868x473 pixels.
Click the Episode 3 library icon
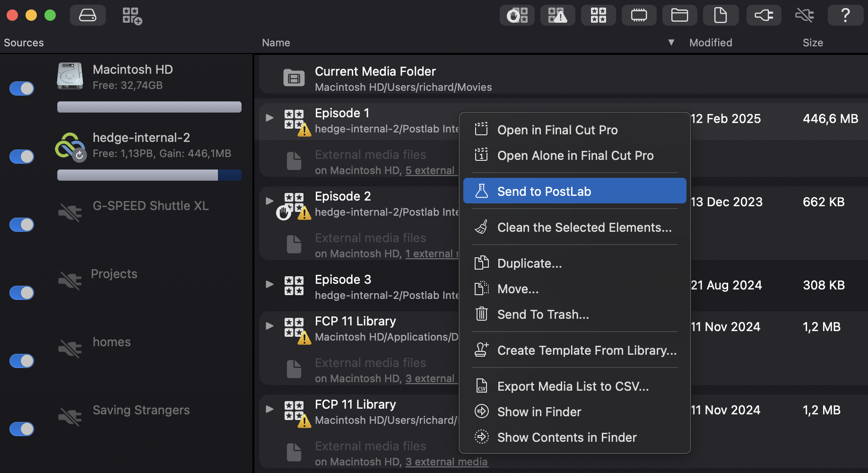click(294, 286)
